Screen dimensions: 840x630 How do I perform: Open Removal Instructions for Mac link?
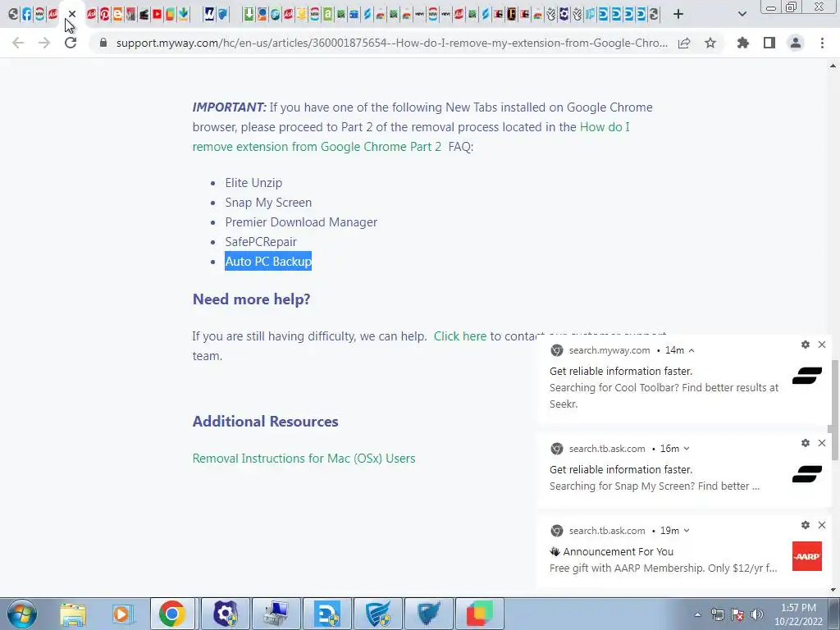pyautogui.click(x=304, y=459)
